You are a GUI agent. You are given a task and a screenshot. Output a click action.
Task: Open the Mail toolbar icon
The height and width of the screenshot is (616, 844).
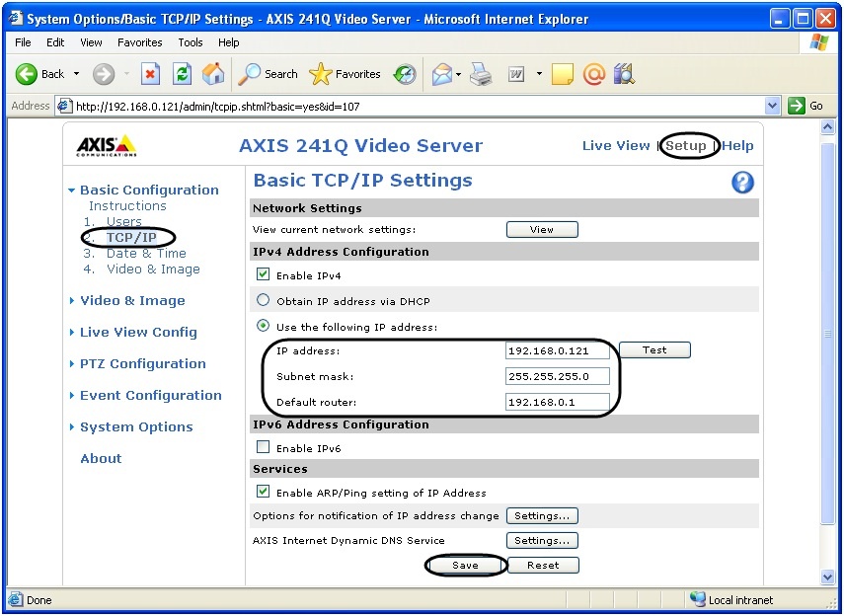click(x=442, y=74)
